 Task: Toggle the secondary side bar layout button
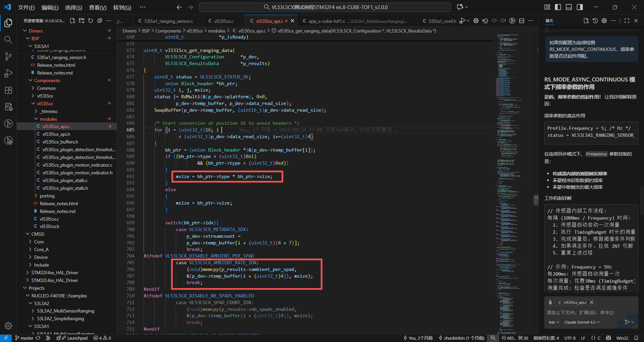pos(580,7)
